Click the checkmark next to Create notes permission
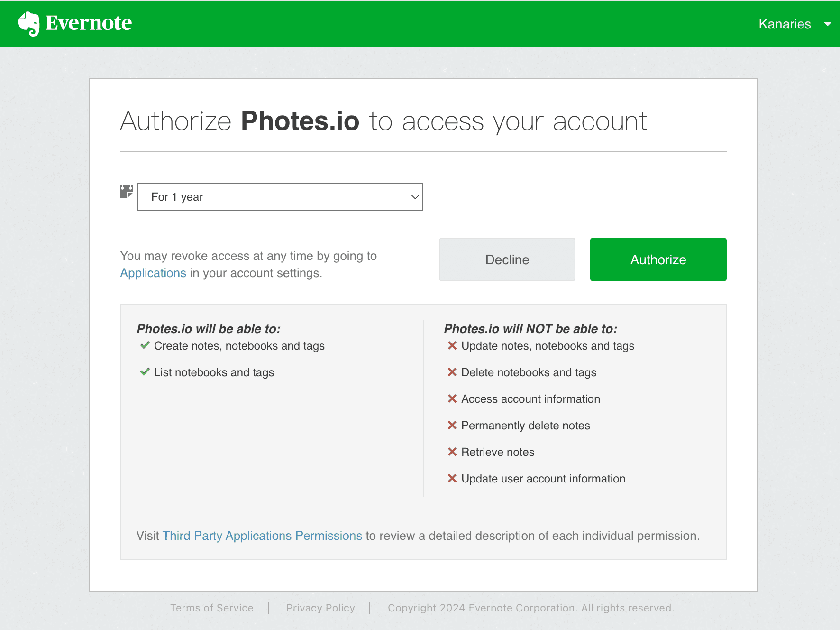This screenshot has width=840, height=630. (144, 345)
